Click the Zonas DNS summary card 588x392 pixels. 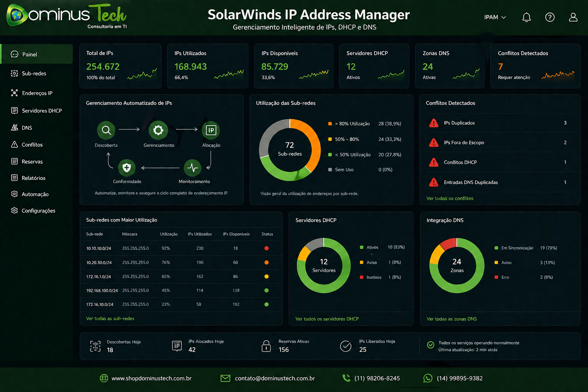coord(450,66)
